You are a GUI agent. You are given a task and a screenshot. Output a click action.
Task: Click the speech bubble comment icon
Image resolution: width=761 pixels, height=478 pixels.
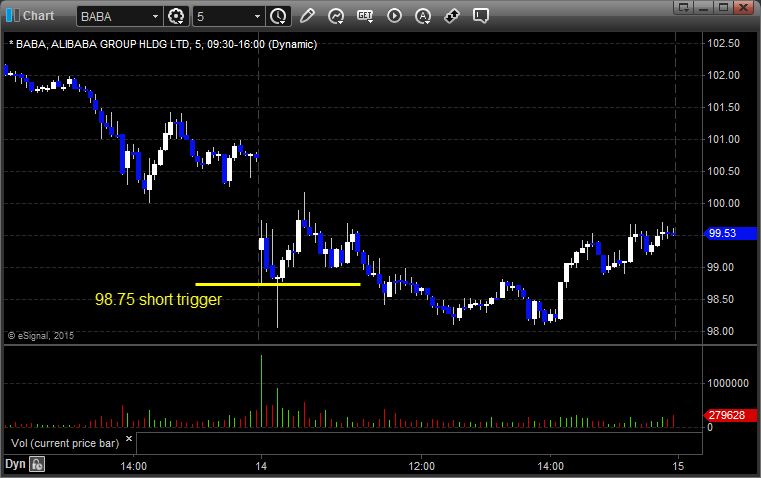[480, 16]
